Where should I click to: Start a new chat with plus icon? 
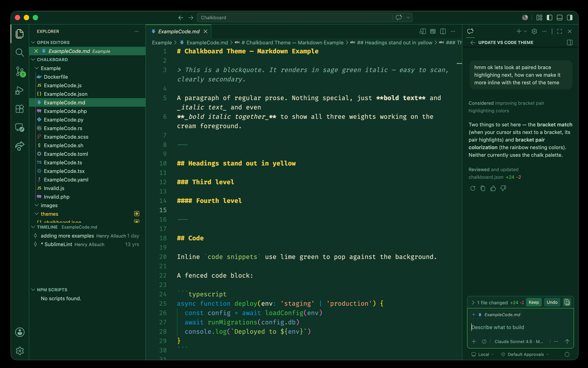(x=519, y=31)
